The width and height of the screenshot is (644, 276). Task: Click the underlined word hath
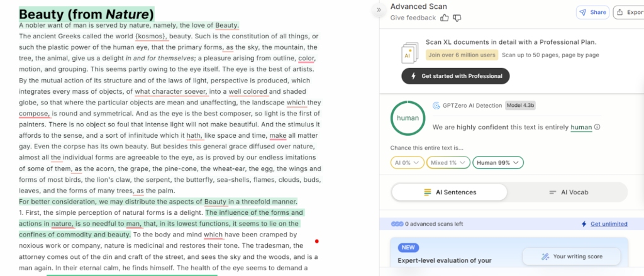(194, 136)
